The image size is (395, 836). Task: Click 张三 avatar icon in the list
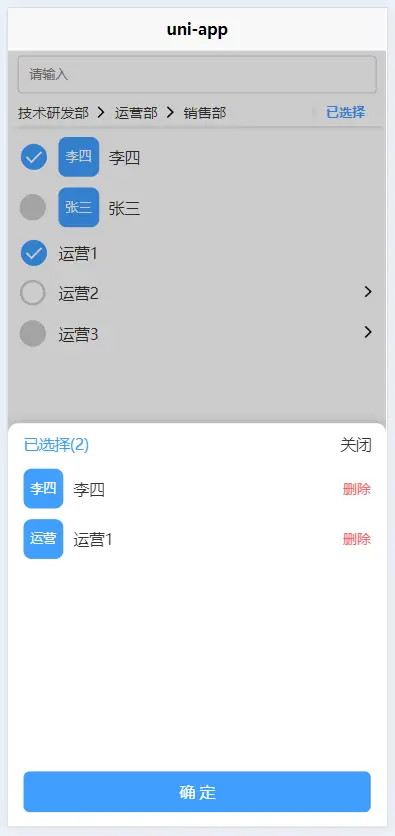tap(78, 207)
